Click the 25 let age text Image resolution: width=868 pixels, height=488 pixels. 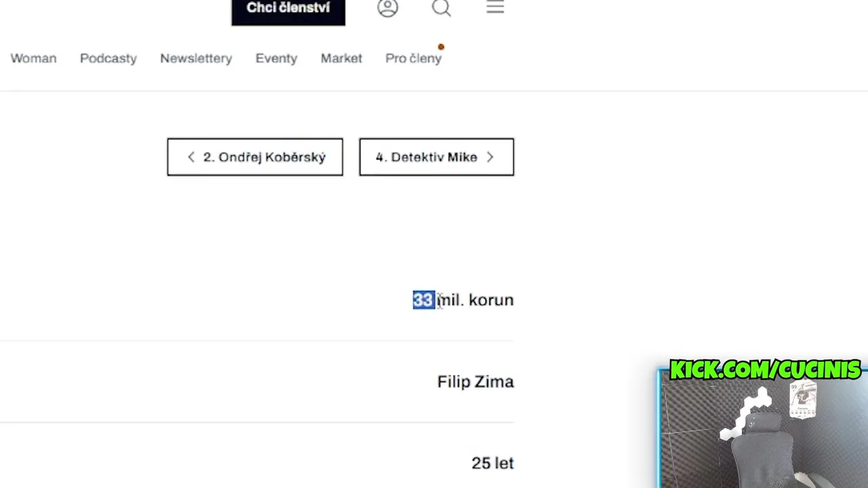tap(492, 463)
